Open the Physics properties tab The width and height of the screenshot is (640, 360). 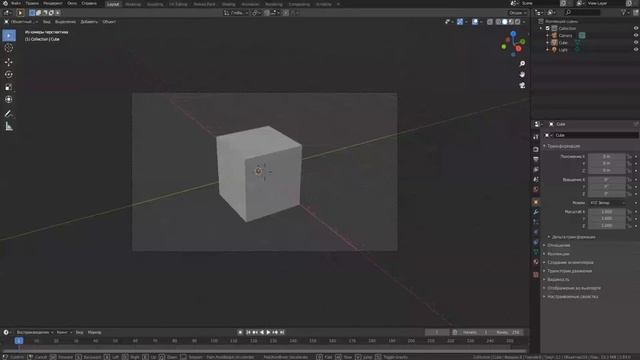pyautogui.click(x=536, y=232)
